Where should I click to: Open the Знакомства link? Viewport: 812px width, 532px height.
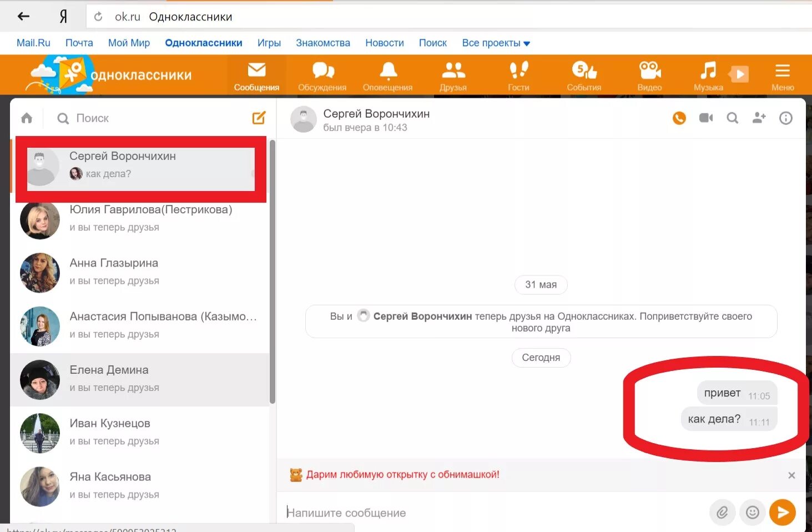[x=323, y=43]
